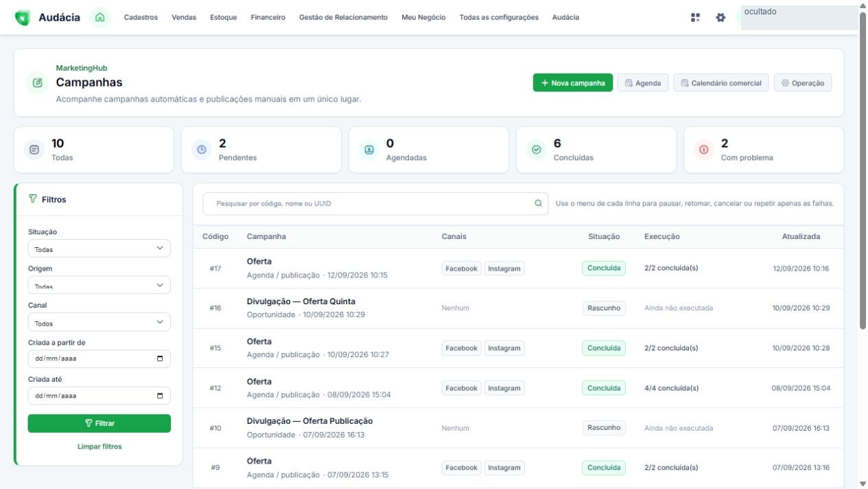868x489 pixels.
Task: Open date picker for Criada a partir de
Action: [160, 359]
